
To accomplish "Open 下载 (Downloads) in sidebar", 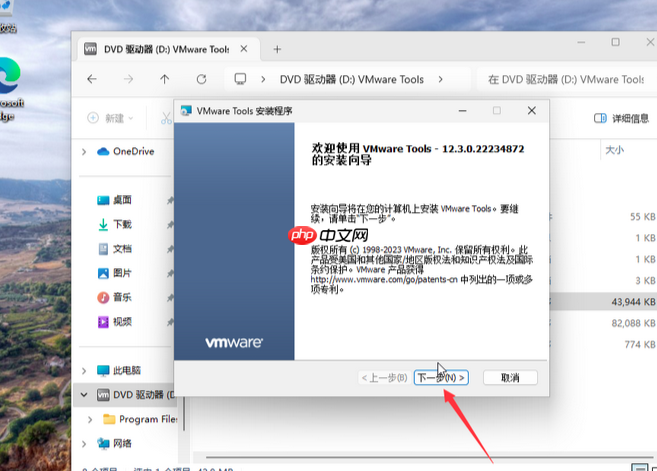I will [x=114, y=224].
